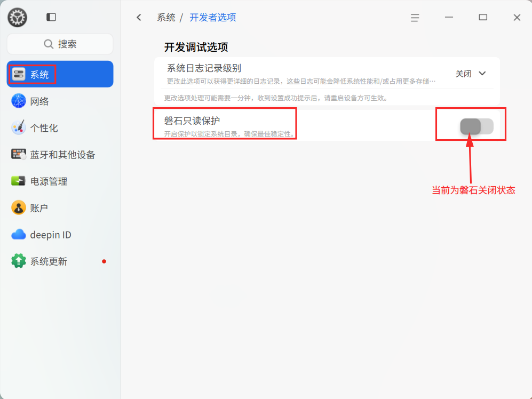The width and height of the screenshot is (532, 399).
Task: Enable the 磐石只读保护 toggle switch
Action: (x=477, y=126)
